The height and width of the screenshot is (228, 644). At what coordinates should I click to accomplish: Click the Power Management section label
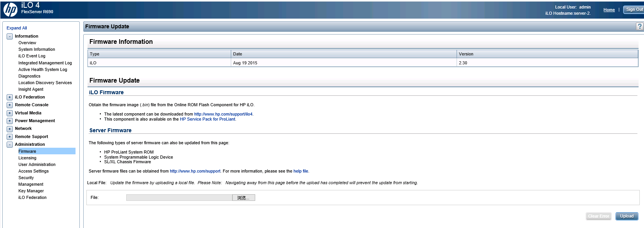tap(35, 121)
